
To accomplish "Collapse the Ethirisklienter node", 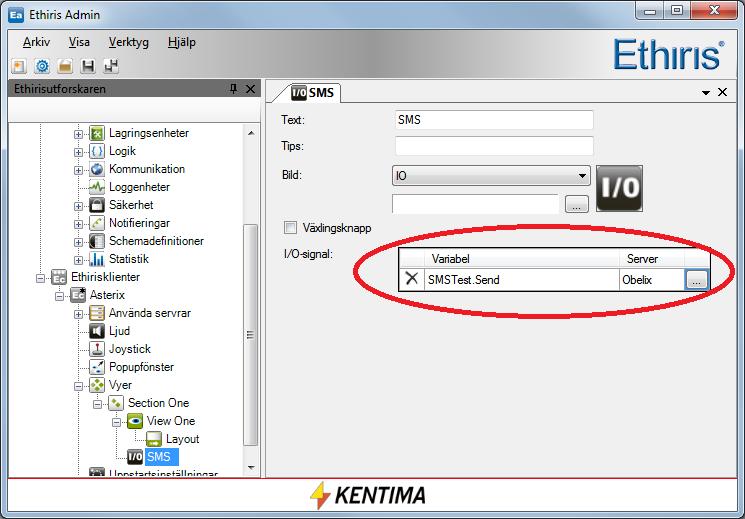I will pos(40,278).
